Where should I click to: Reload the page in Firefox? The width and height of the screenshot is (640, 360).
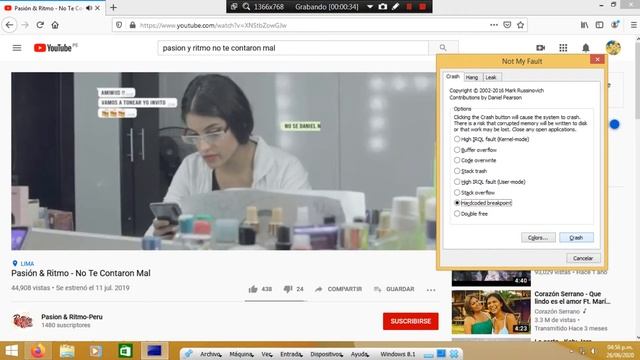(x=40, y=25)
